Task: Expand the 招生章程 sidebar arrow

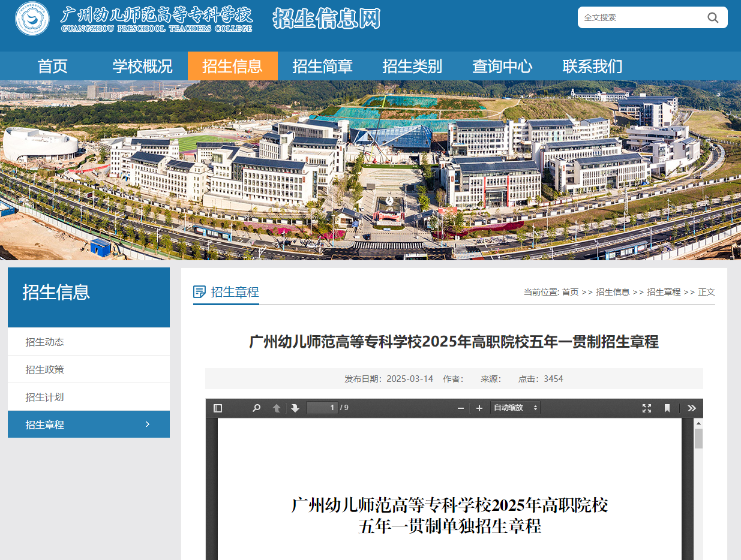Action: pos(147,424)
